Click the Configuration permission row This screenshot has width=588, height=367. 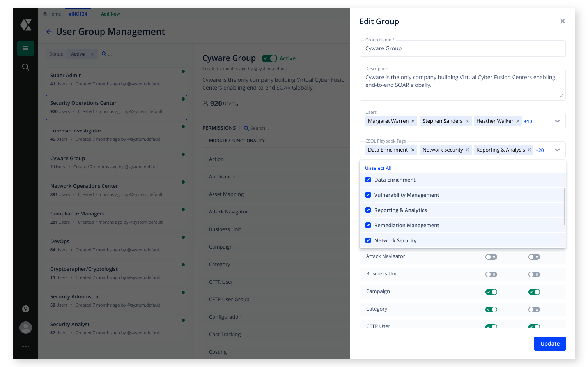(276, 317)
